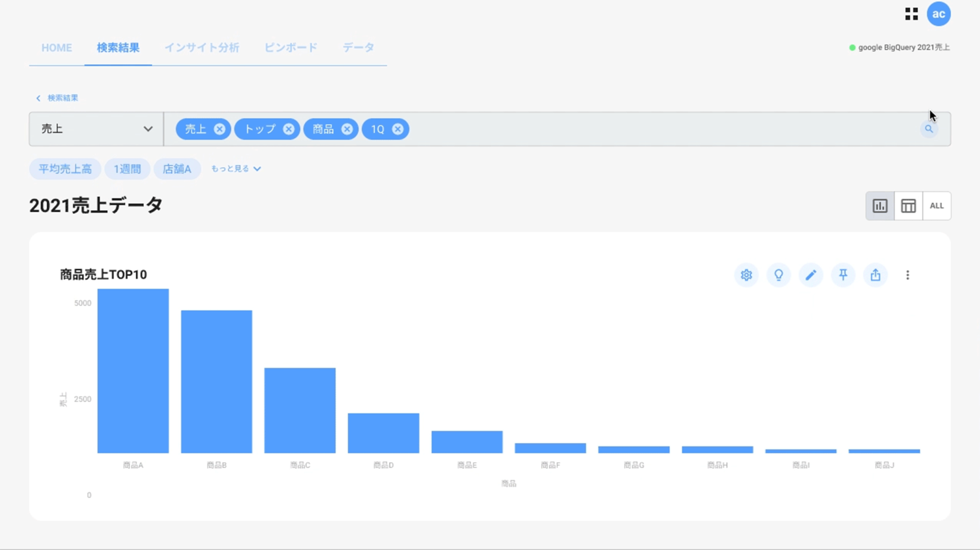This screenshot has height=550, width=980.
Task: Expand もっと見る suggestions
Action: (236, 168)
